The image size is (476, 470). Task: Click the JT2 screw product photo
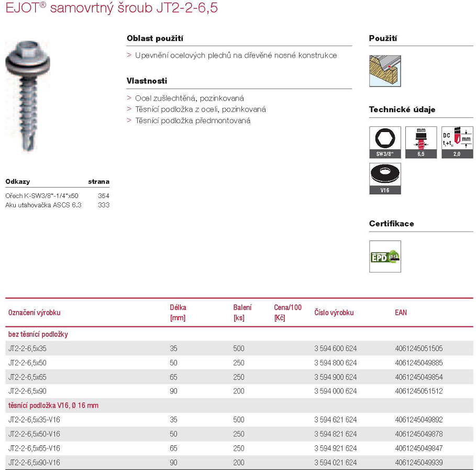[28, 96]
